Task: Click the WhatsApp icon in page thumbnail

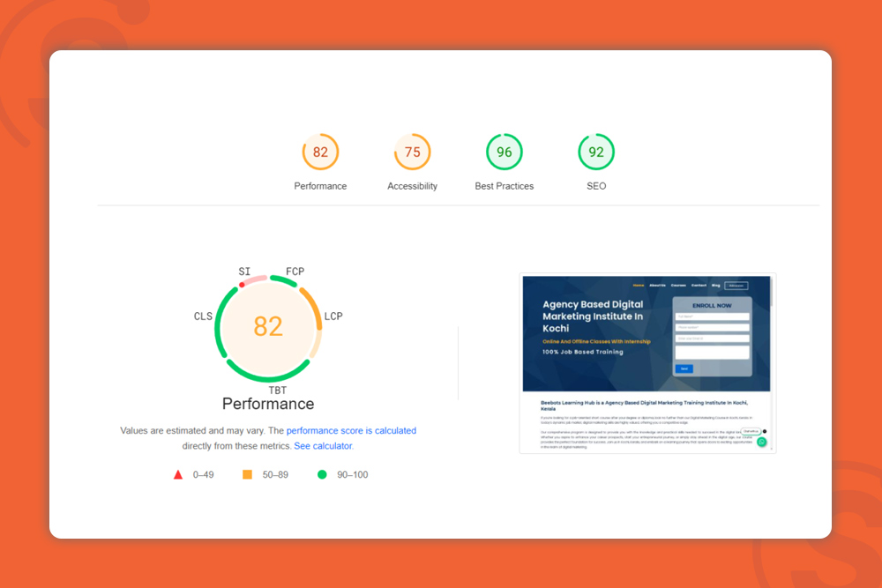Action: [762, 442]
